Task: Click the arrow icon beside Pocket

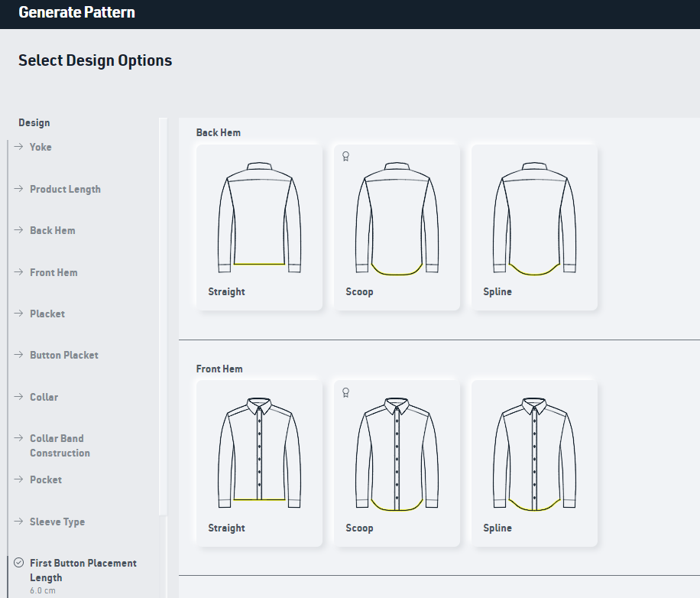Action: coord(18,479)
